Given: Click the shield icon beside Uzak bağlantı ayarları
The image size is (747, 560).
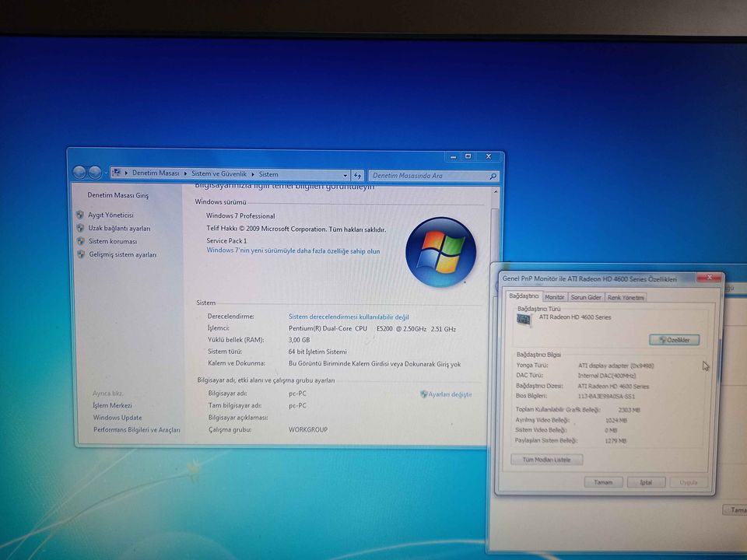Looking at the screenshot, I should (x=80, y=228).
